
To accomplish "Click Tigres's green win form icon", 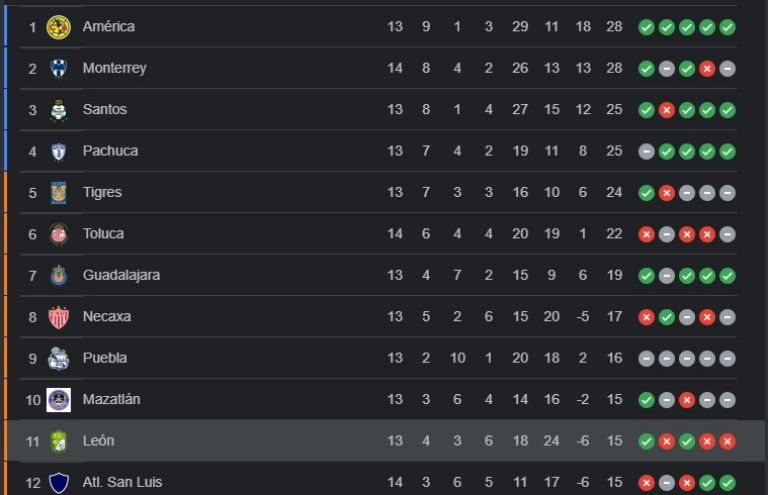I will point(647,193).
